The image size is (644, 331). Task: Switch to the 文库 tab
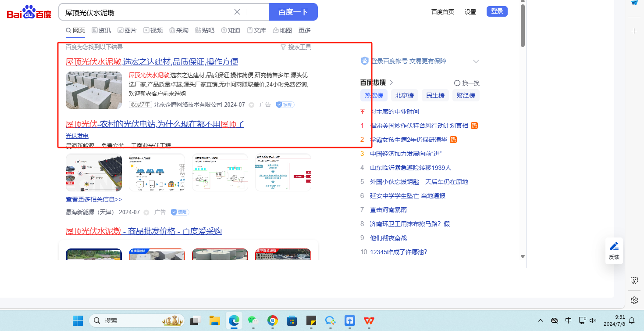click(x=256, y=30)
